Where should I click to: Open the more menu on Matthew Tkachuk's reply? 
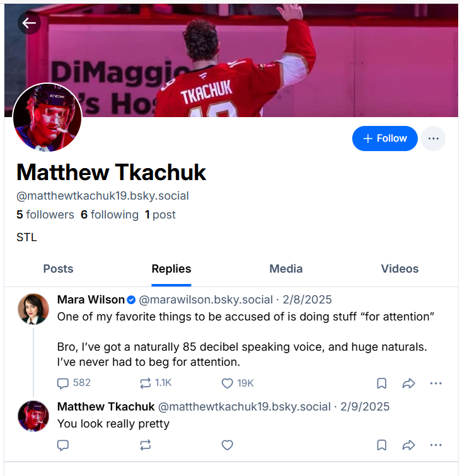click(x=436, y=445)
